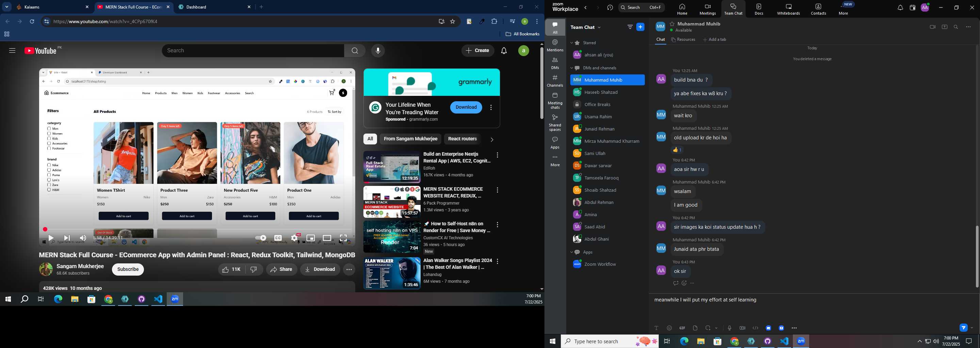Open Haseeb Shahzad chat in Zoom
The width and height of the screenshot is (980, 348).
point(607,92)
